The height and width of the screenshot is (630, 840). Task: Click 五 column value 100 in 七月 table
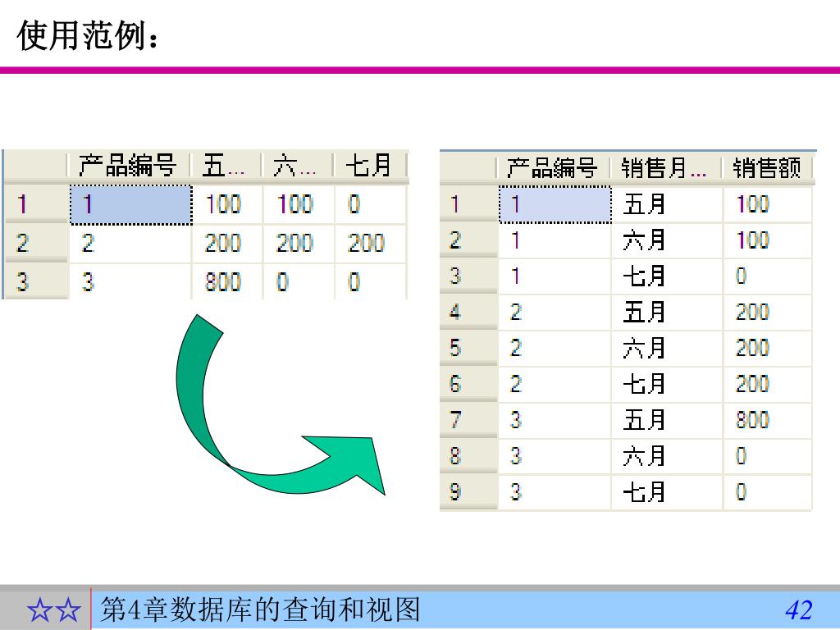tap(226, 204)
